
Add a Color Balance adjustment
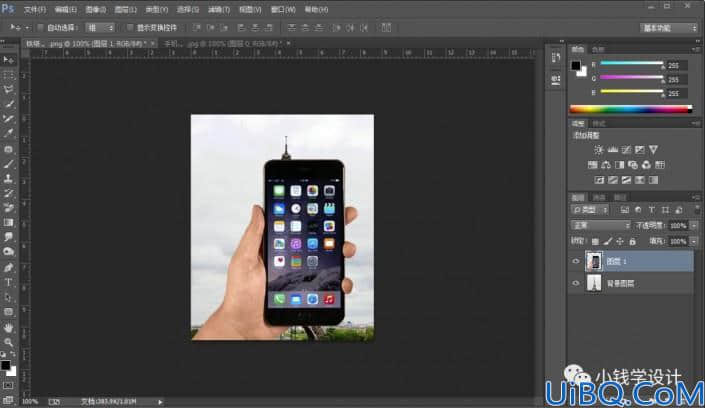606,165
